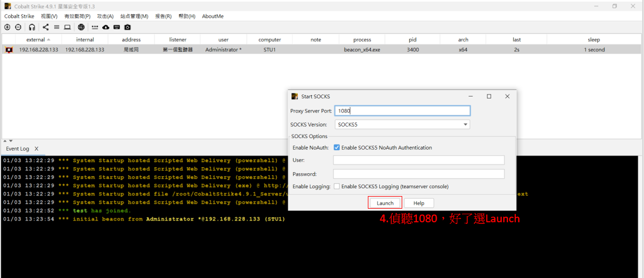Close the Start SOCKS dialog
Screen dimensions: 644x278
point(507,96)
